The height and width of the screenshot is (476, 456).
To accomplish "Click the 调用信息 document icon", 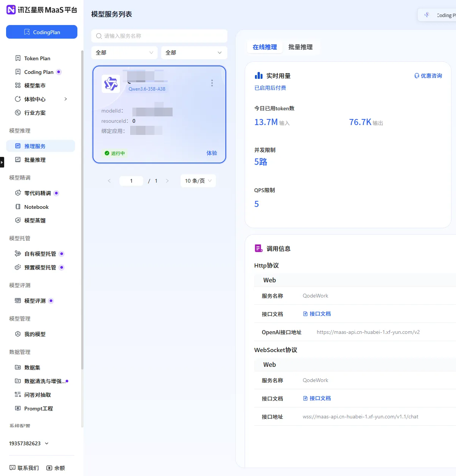I will (259, 248).
